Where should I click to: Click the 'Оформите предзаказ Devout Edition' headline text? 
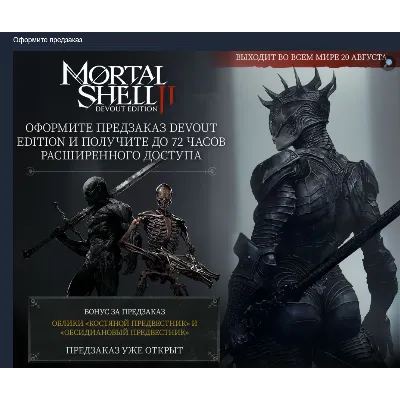121,141
